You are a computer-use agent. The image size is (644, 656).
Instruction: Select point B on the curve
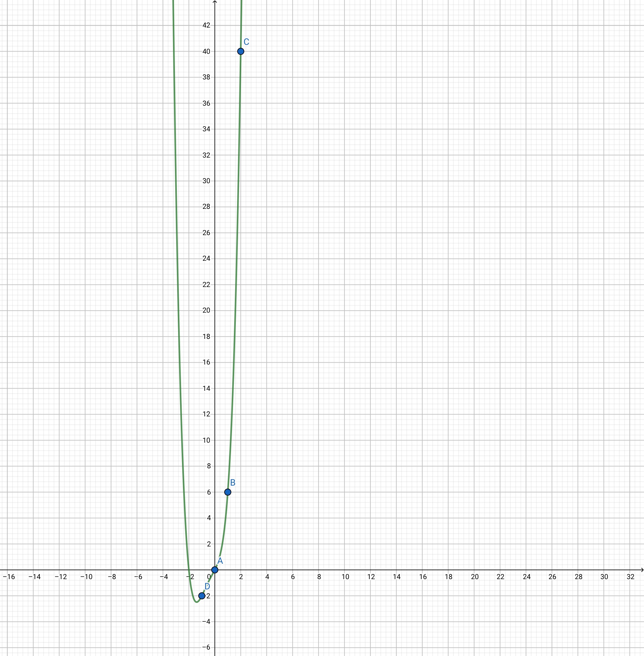[227, 492]
